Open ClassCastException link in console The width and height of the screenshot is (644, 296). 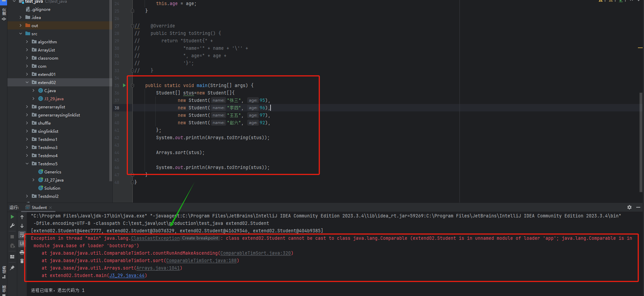155,238
